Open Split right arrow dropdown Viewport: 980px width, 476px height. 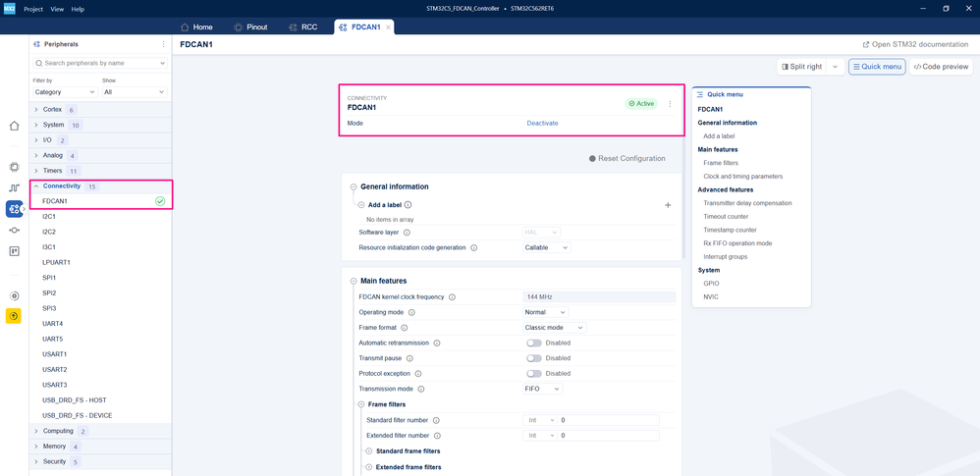pyautogui.click(x=836, y=66)
